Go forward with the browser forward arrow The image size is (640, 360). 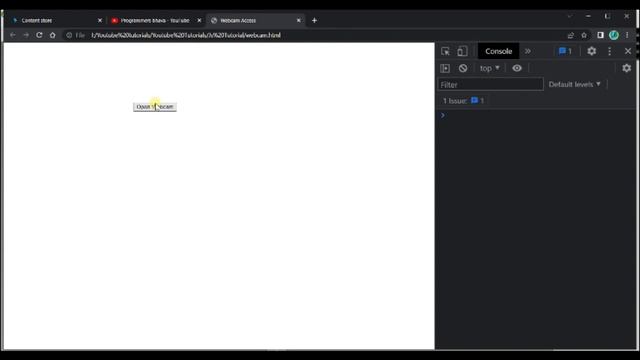pos(26,35)
